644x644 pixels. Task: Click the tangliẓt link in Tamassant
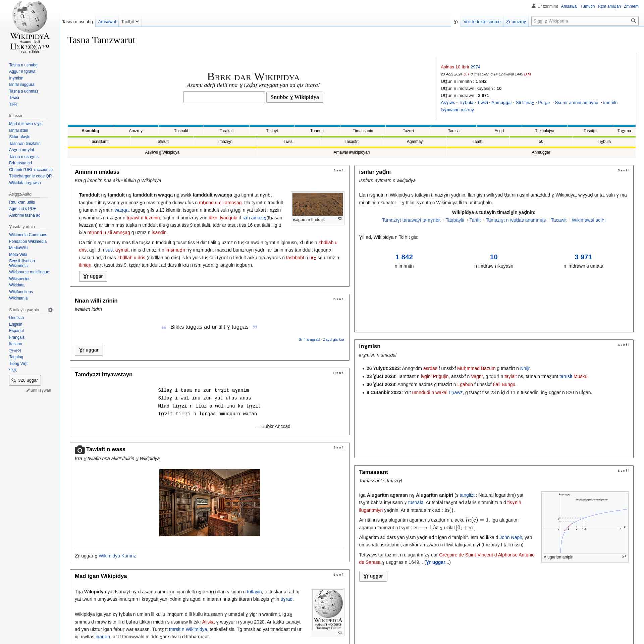[x=467, y=495]
